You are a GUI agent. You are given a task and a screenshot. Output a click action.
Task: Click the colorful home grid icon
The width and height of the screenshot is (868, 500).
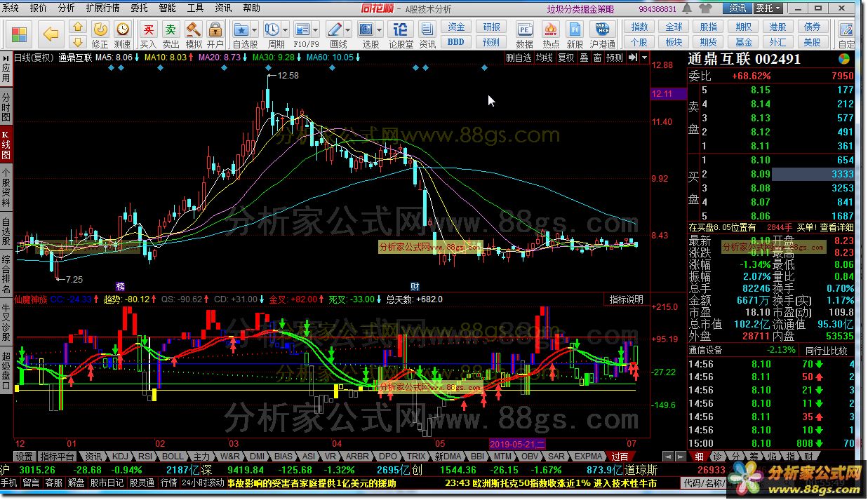click(19, 34)
